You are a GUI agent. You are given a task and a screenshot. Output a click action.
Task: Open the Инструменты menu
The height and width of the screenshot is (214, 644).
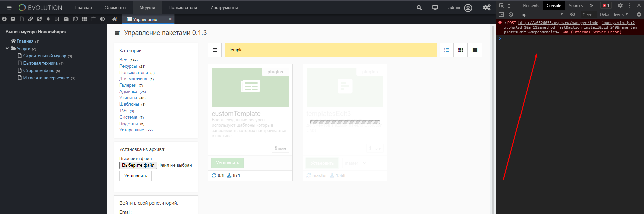224,7
